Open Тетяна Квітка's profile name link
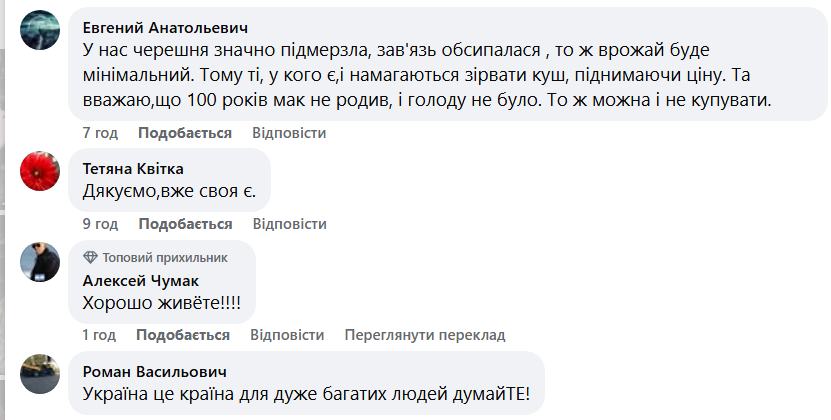The width and height of the screenshot is (831, 420). [x=133, y=168]
